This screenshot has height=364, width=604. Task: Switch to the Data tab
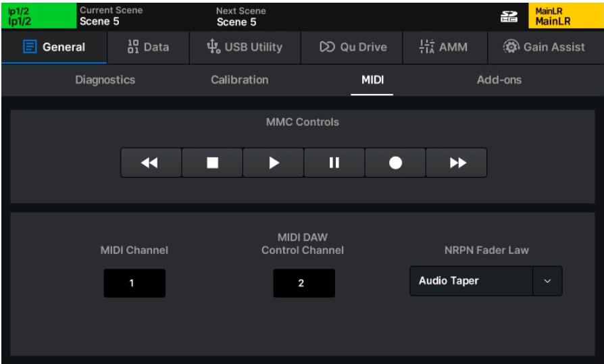click(x=149, y=47)
